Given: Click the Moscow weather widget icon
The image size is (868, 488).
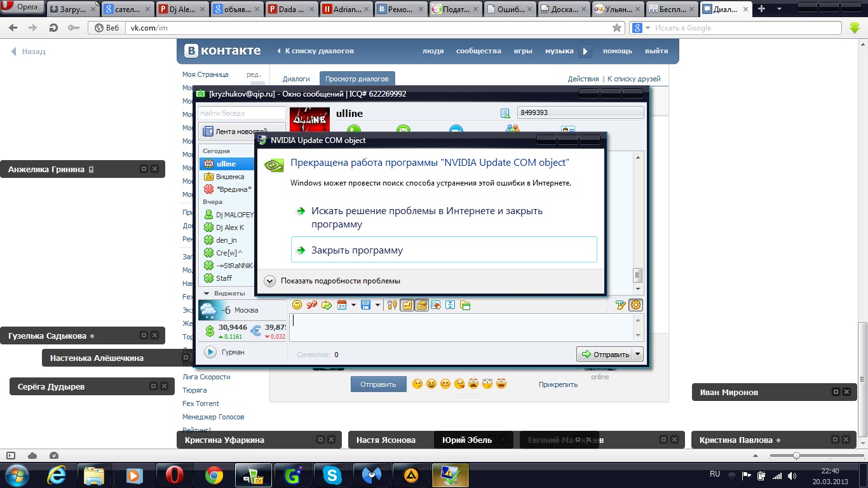Looking at the screenshot, I should [208, 310].
